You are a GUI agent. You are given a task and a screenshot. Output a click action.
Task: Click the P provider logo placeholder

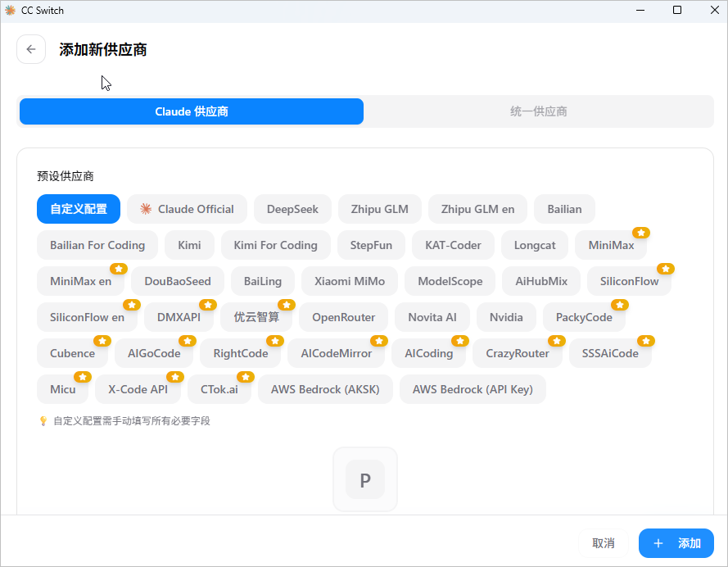click(x=365, y=481)
